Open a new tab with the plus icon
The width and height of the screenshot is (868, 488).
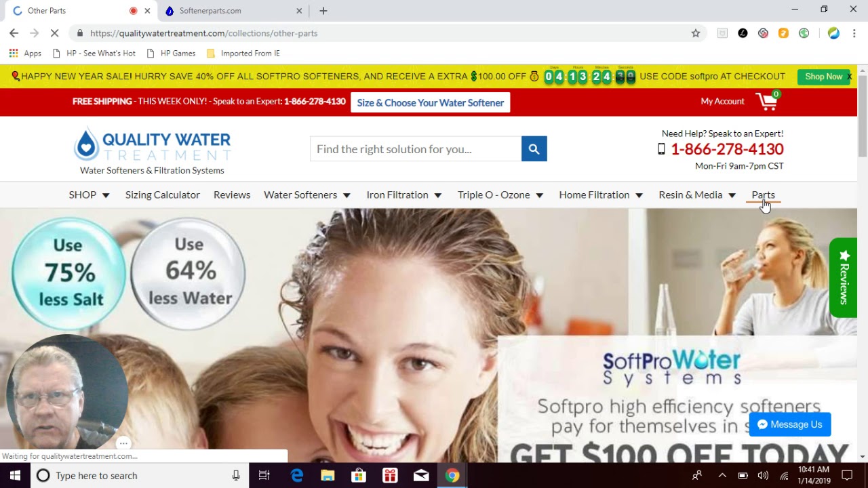click(323, 11)
